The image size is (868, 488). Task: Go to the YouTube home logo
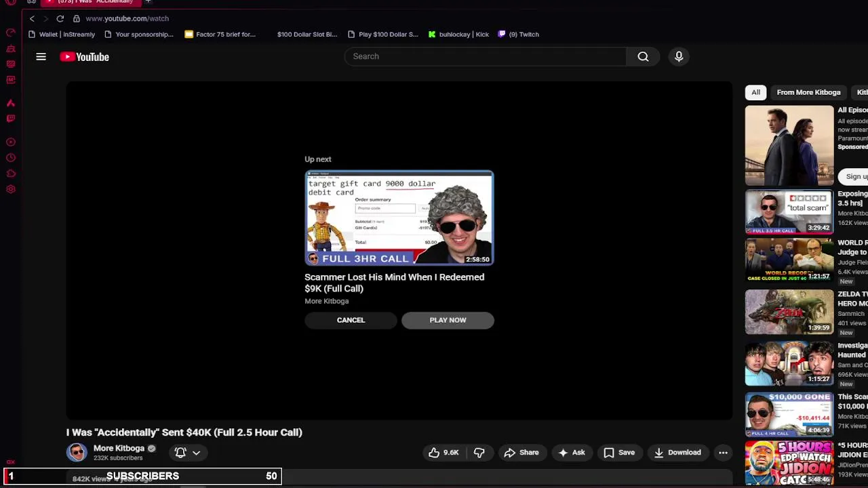[x=84, y=57]
